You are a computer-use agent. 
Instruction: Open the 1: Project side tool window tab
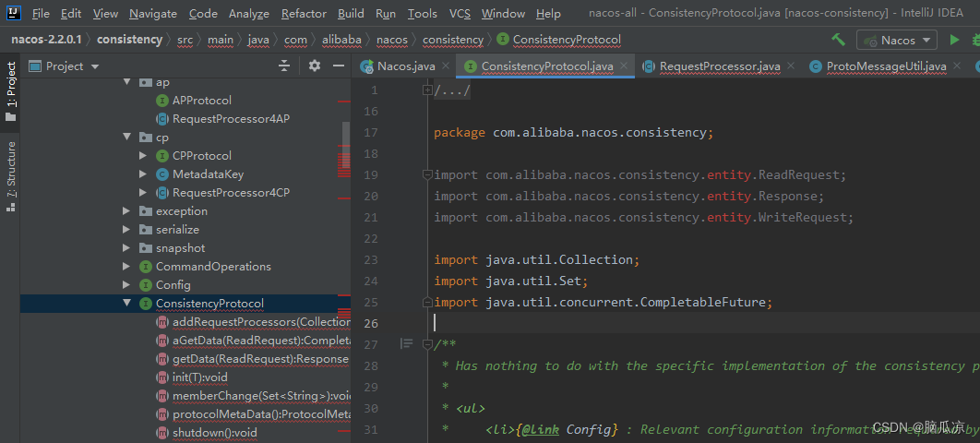11,91
